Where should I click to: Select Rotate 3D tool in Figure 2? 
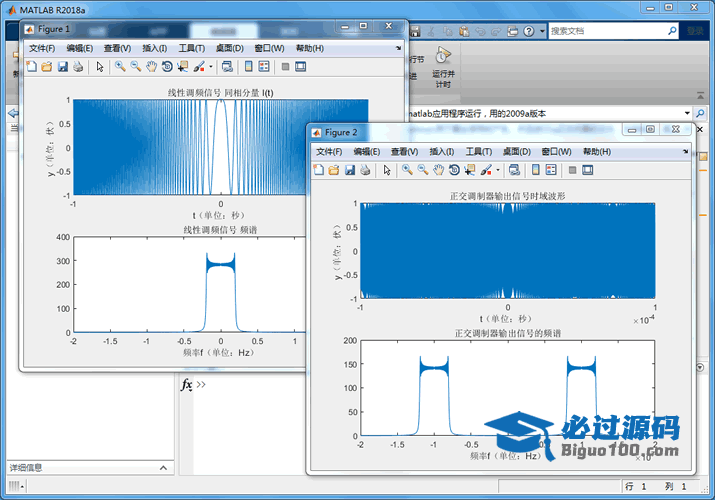(x=454, y=170)
